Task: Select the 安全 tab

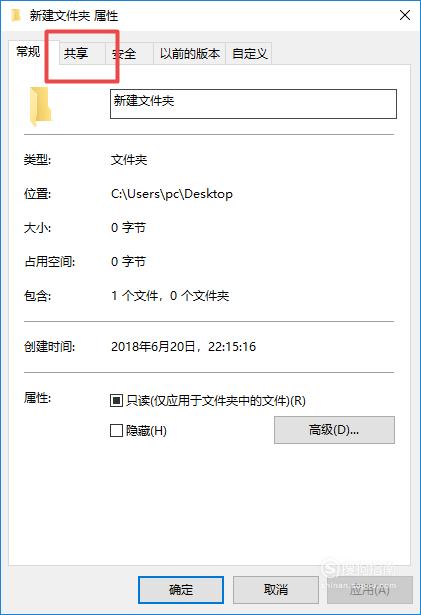Action: click(x=125, y=53)
